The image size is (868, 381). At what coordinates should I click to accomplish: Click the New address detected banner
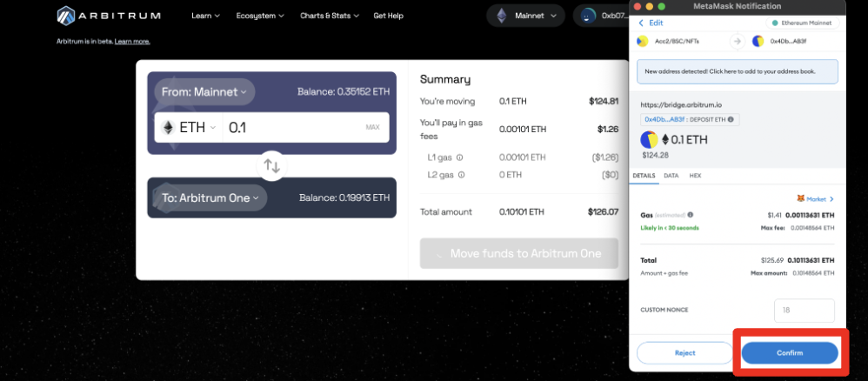coord(737,71)
